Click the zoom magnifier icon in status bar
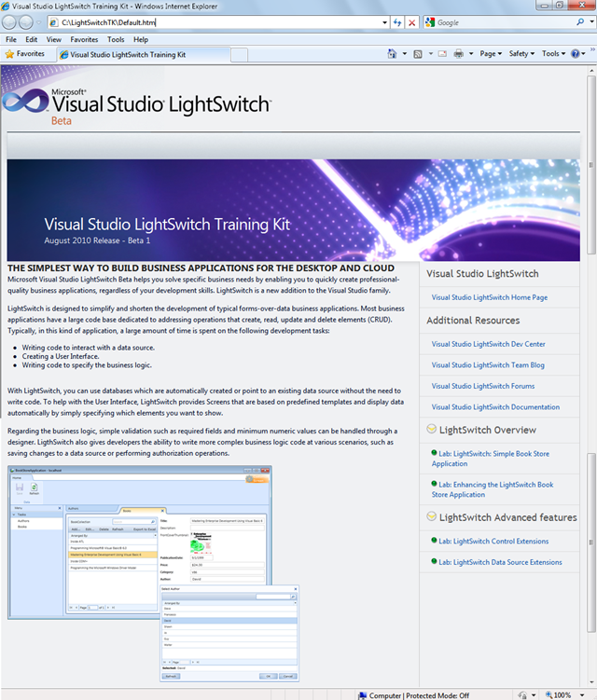 [548, 694]
